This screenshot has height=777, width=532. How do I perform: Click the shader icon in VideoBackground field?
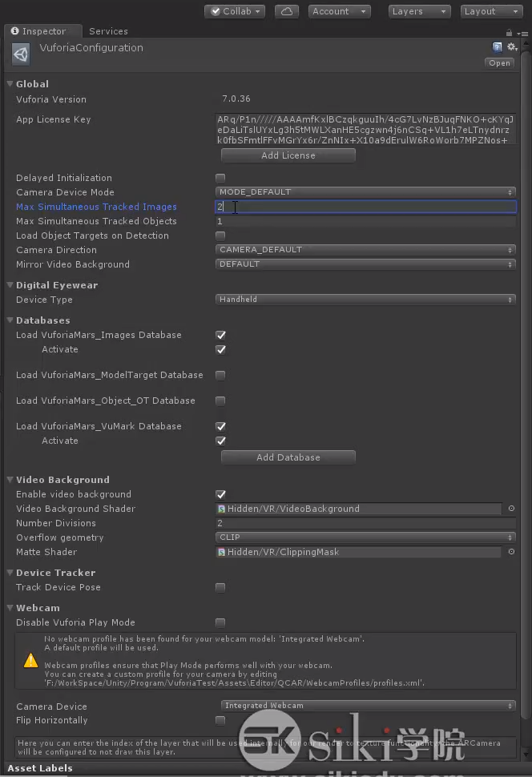click(222, 509)
